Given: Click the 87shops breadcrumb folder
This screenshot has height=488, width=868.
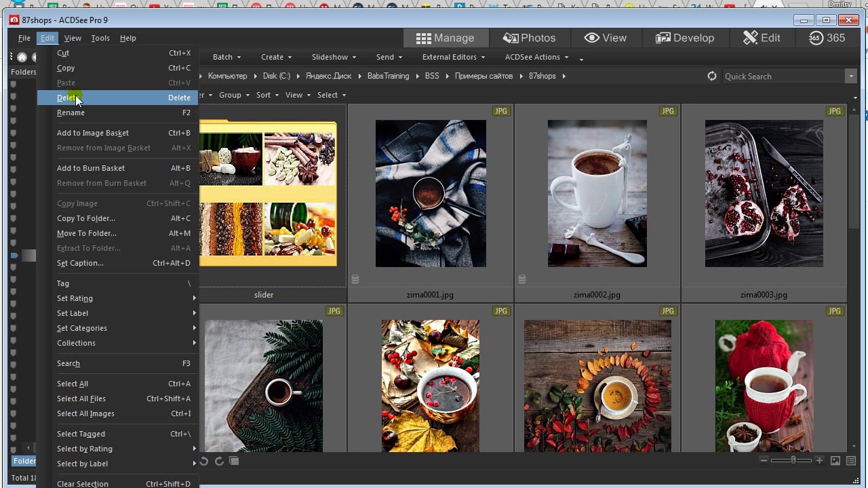Looking at the screenshot, I should [x=542, y=76].
